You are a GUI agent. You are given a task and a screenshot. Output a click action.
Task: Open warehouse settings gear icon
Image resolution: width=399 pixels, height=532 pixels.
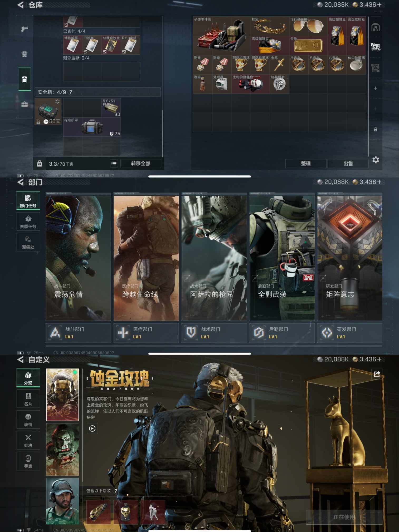[376, 160]
